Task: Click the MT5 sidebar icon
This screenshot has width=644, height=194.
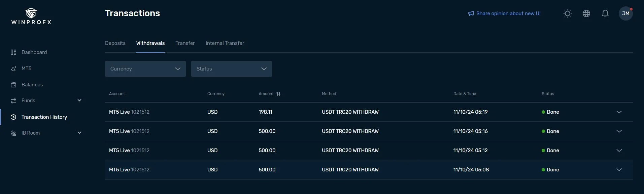Action: pos(13,68)
